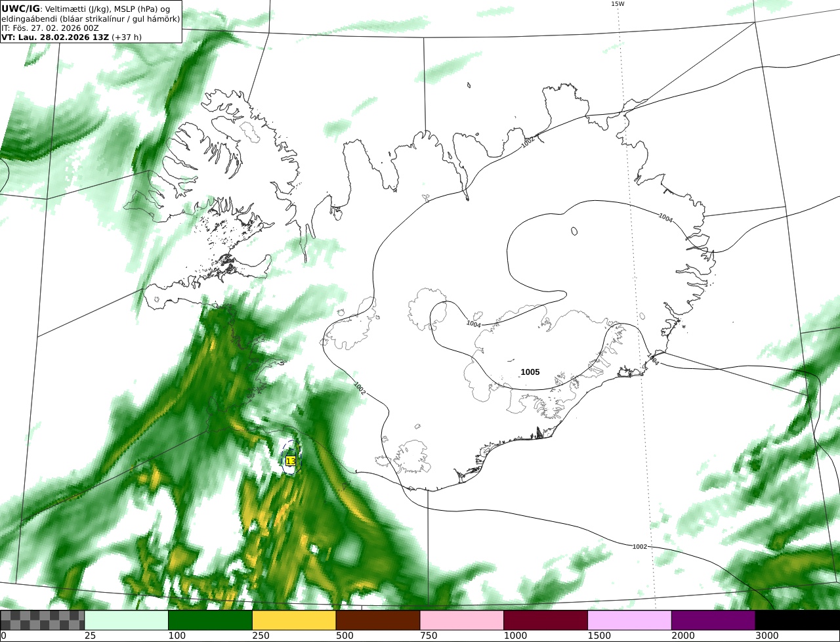Choose the yellow 250–500 legend swatch
The height and width of the screenshot is (642, 840).
(294, 620)
